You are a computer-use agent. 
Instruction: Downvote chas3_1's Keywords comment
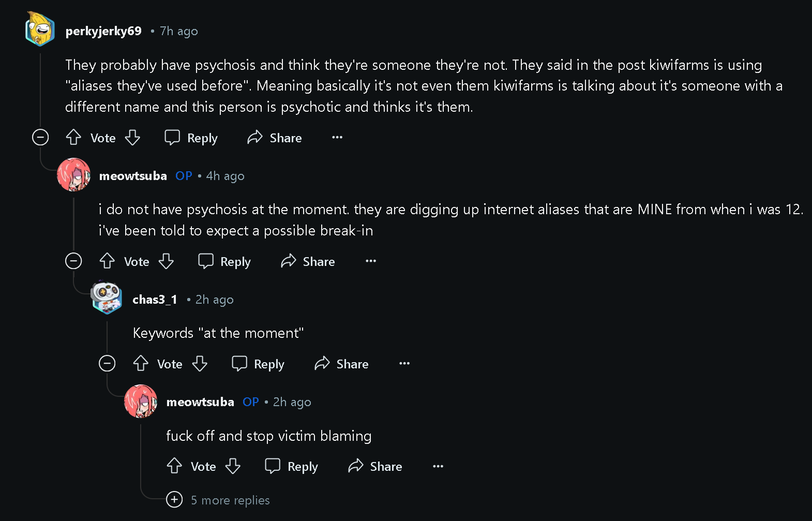(200, 364)
